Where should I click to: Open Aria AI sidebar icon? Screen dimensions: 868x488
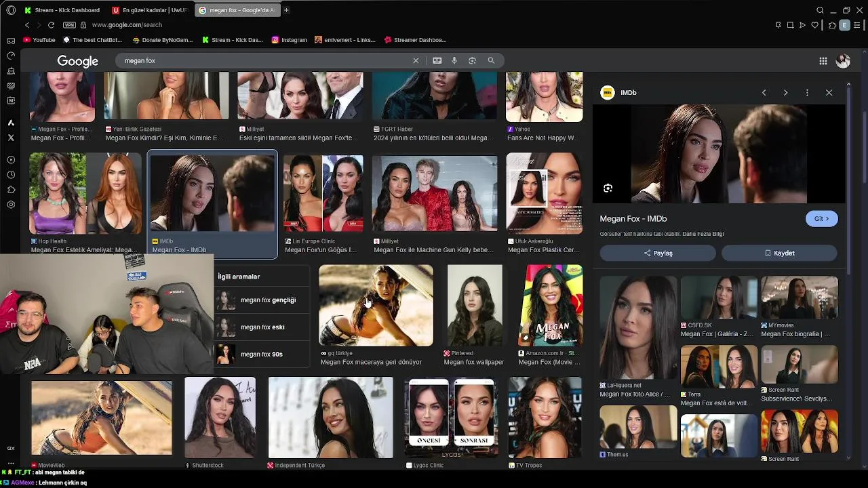click(11, 123)
